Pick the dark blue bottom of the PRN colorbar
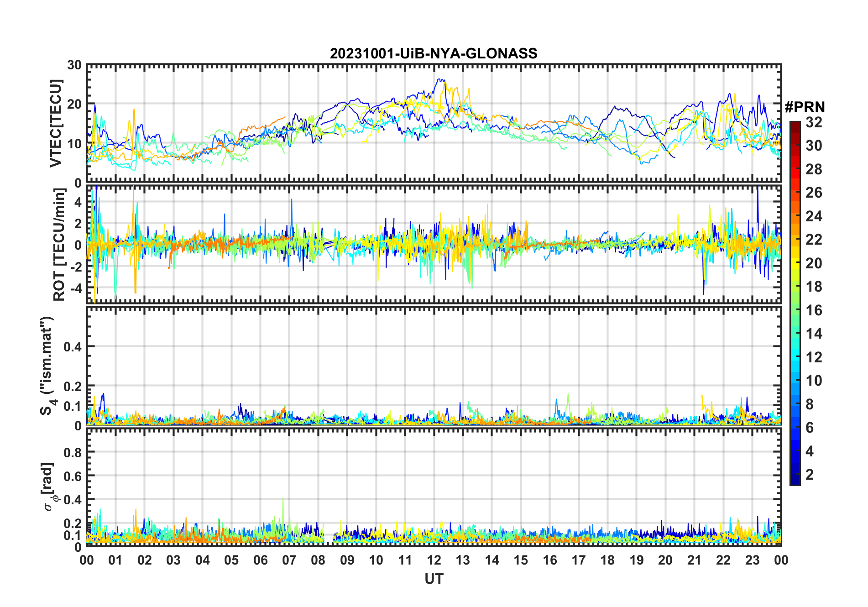Screen dimensions: 868x607 [795, 480]
